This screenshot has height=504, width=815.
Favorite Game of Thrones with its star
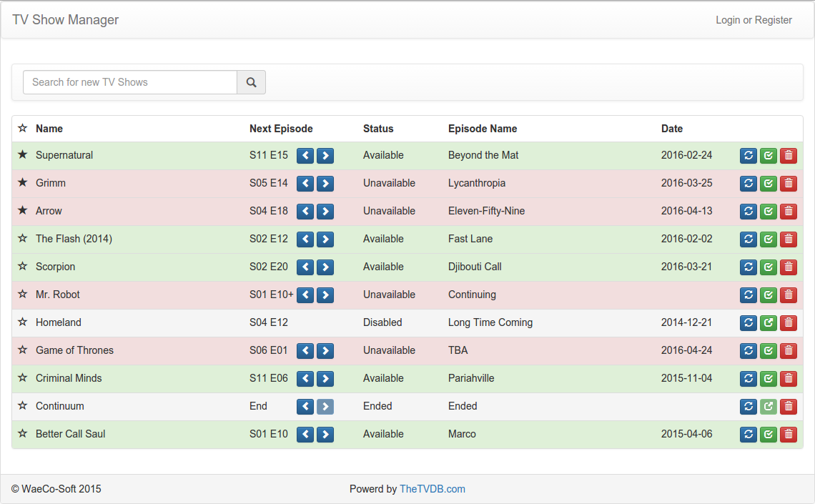pyautogui.click(x=22, y=350)
